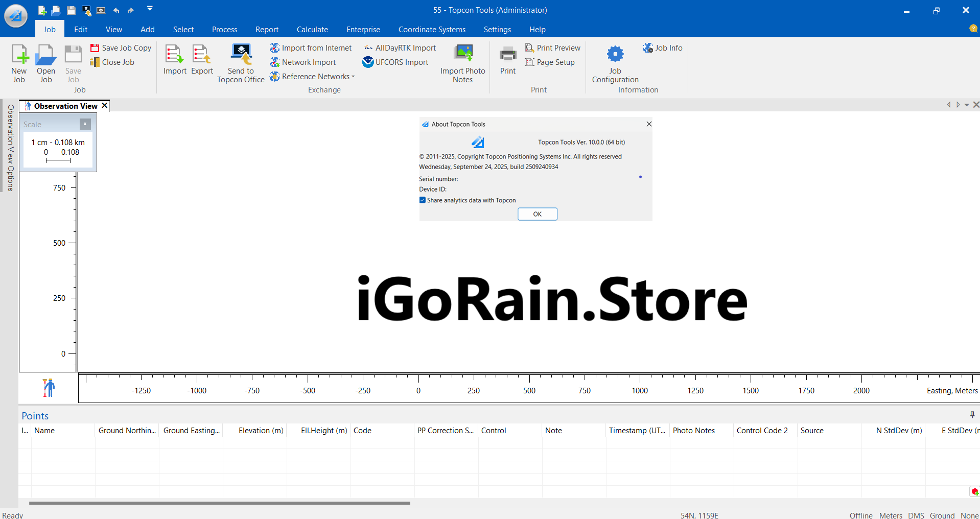Click the Print icon
This screenshot has height=519, width=980.
pyautogui.click(x=507, y=54)
